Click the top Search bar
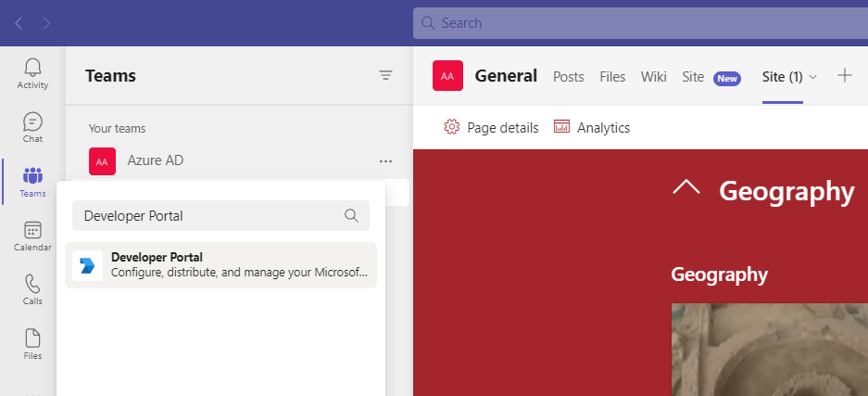This screenshot has width=868, height=396. [639, 22]
